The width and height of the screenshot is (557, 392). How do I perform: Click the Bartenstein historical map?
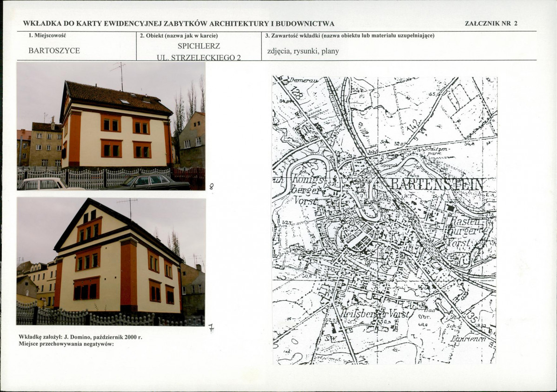385,220
